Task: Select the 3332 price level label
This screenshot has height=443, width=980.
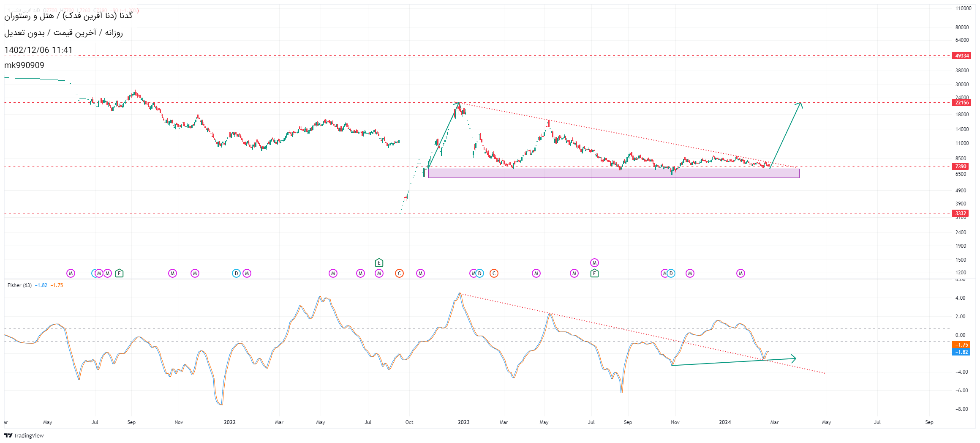Action: pos(961,213)
